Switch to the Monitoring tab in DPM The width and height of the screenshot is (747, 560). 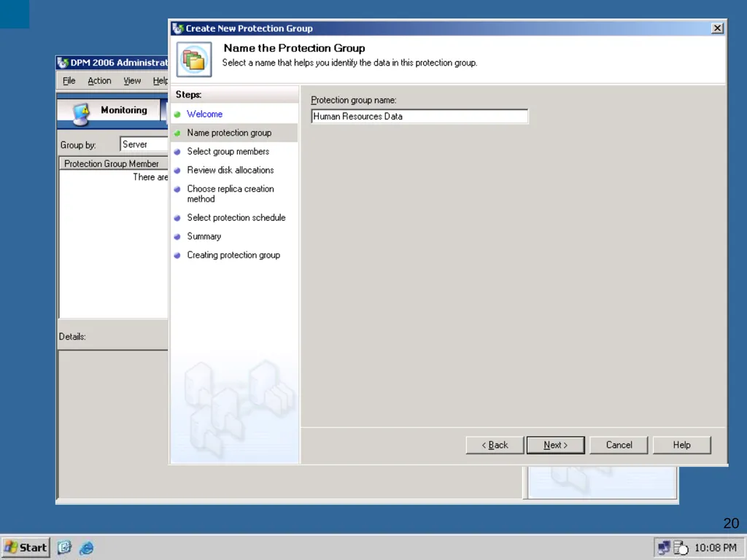click(109, 111)
